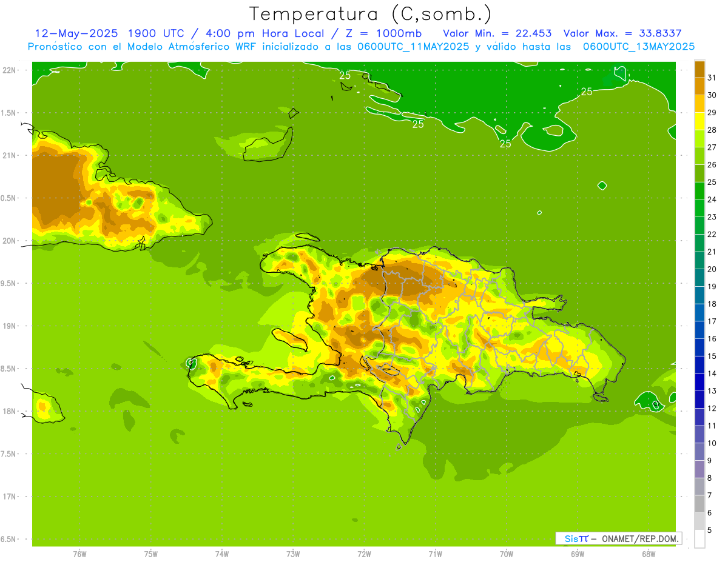
Task: Click the 74W longitude axis label
Action: [222, 554]
